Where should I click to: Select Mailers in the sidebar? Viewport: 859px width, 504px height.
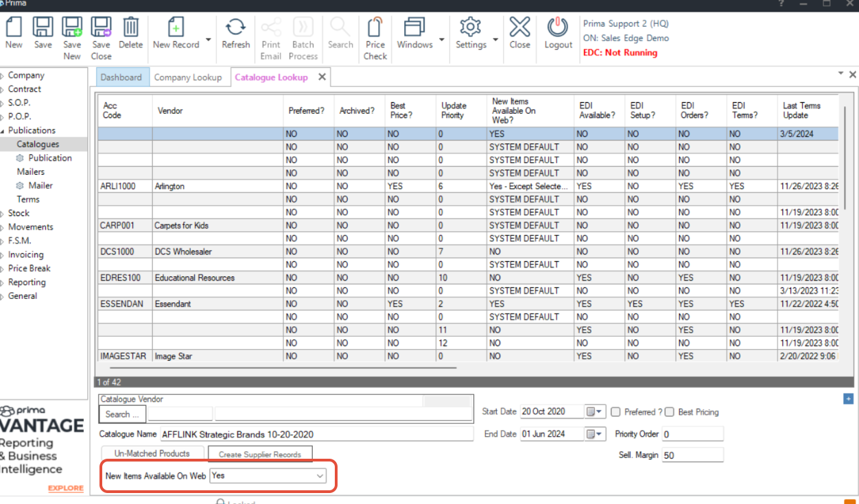pos(31,171)
